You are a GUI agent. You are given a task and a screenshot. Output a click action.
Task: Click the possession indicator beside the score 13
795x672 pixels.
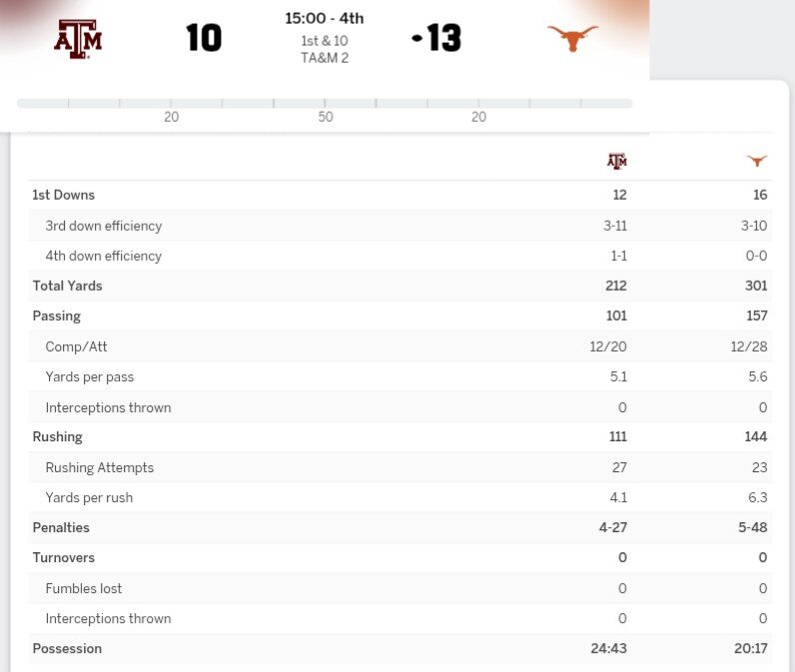tap(416, 39)
